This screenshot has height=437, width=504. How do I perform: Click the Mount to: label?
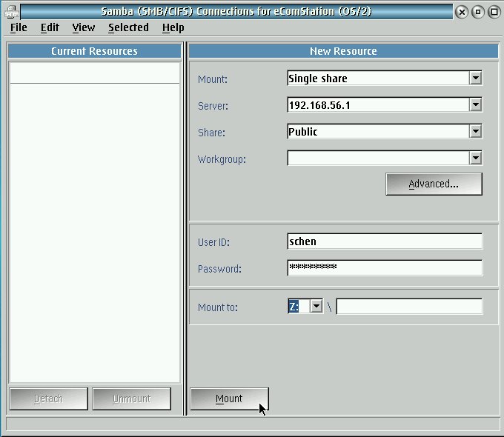coord(218,307)
